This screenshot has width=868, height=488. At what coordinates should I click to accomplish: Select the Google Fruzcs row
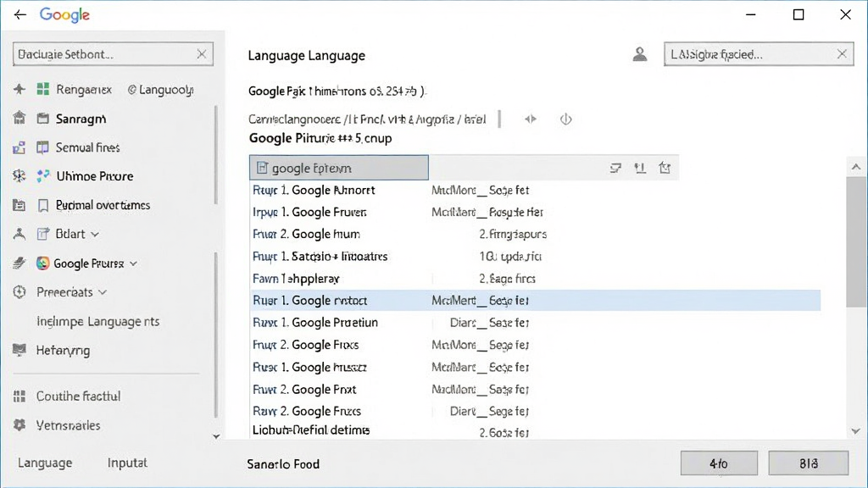pyautogui.click(x=536, y=411)
